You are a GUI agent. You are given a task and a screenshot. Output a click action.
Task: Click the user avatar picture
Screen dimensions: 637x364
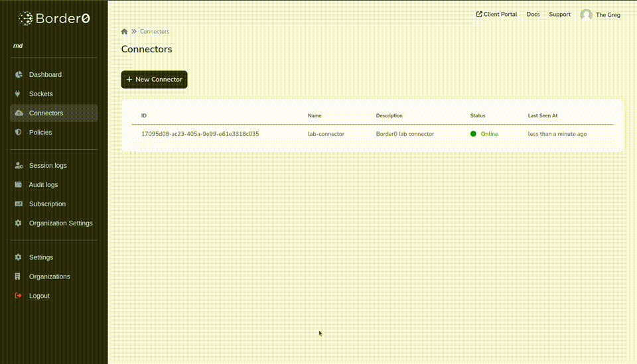click(586, 15)
